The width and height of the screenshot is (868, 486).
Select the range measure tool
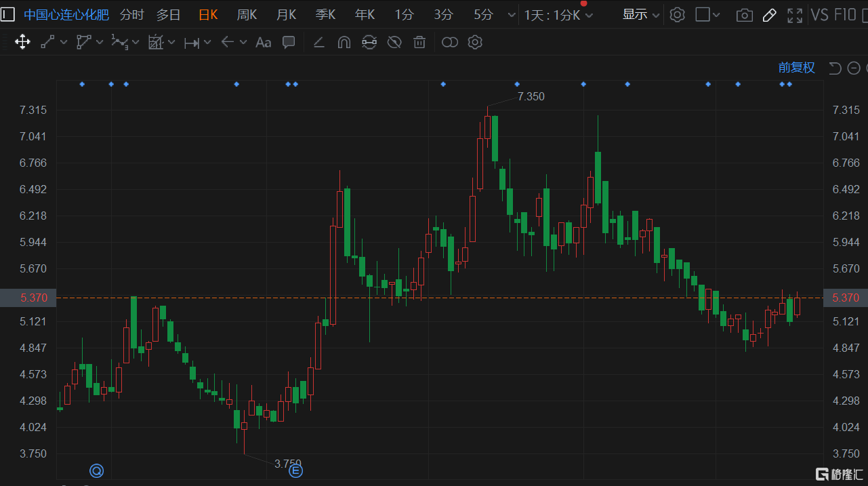(x=192, y=43)
